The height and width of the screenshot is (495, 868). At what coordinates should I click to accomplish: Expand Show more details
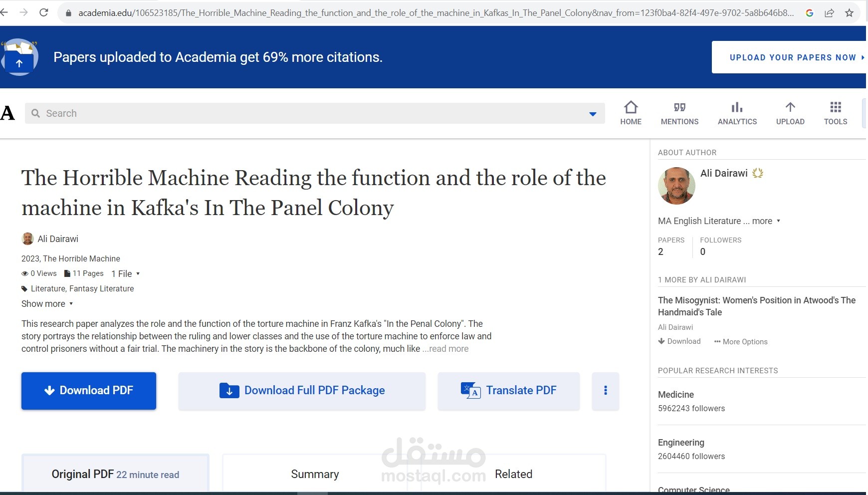point(47,304)
